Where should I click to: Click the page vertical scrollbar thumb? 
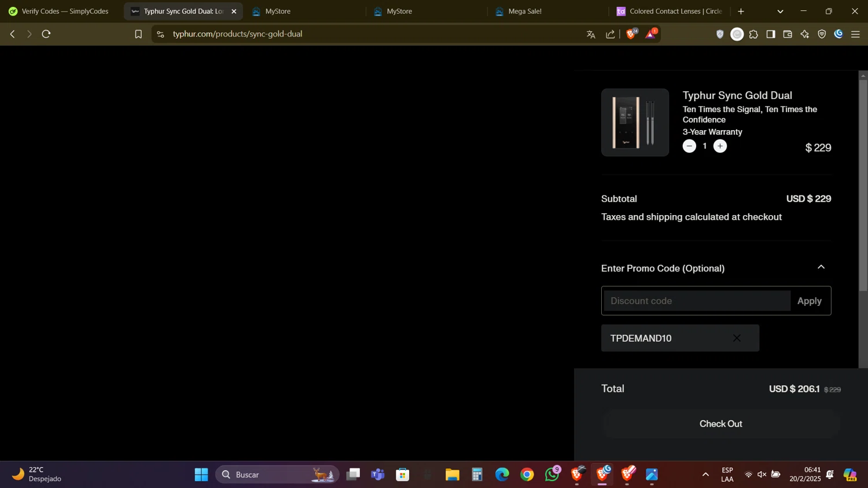click(863, 185)
